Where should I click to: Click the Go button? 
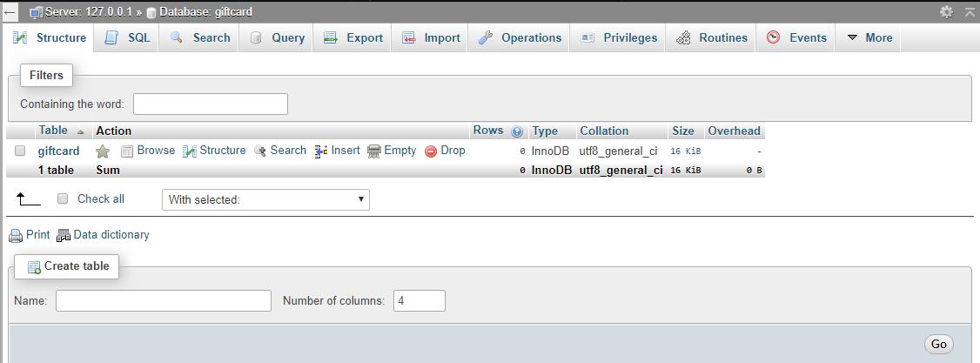pos(938,344)
